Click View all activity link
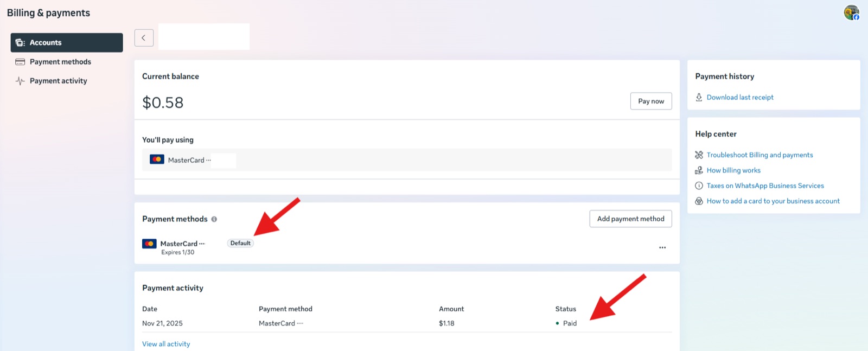The height and width of the screenshot is (351, 868). click(166, 344)
